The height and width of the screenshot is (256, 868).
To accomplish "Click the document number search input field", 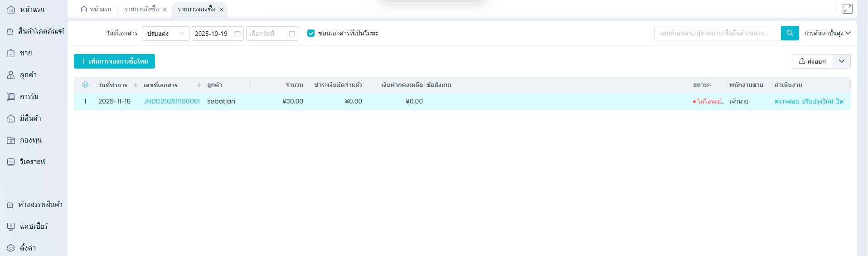I will (x=717, y=33).
